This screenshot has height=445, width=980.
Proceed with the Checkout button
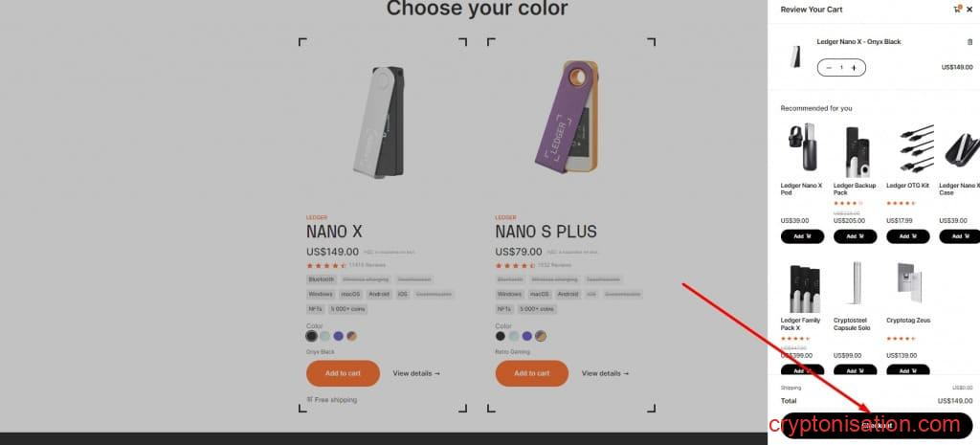[877, 425]
